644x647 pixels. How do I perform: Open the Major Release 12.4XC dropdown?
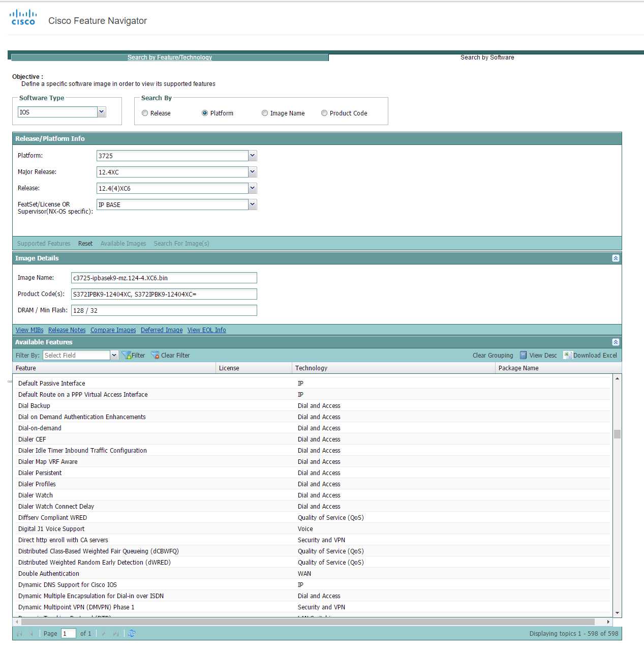coord(253,172)
